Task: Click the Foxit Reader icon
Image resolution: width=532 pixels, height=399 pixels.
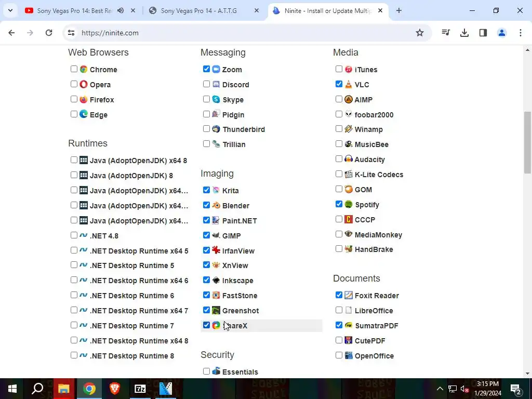Action: point(349,295)
